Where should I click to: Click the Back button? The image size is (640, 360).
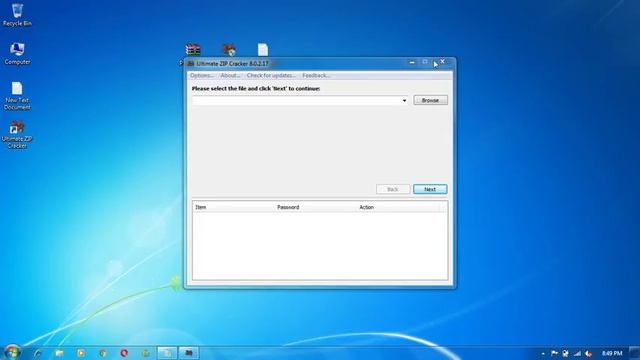tap(393, 189)
